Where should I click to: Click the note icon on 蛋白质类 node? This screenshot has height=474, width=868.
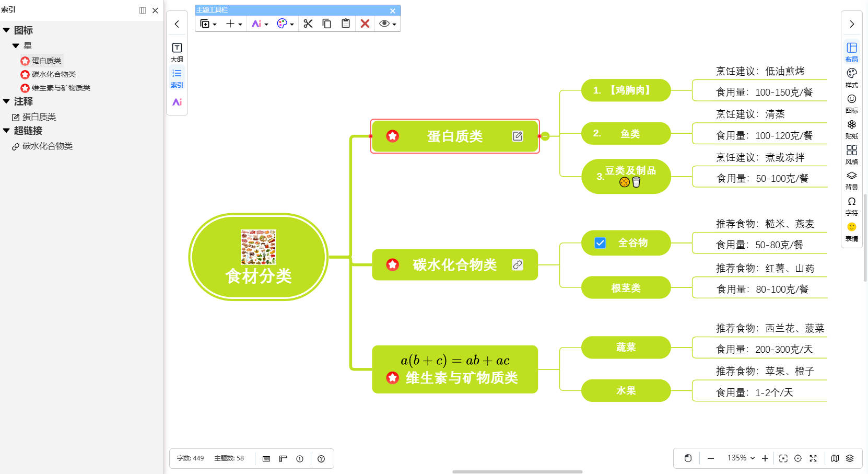(x=518, y=136)
